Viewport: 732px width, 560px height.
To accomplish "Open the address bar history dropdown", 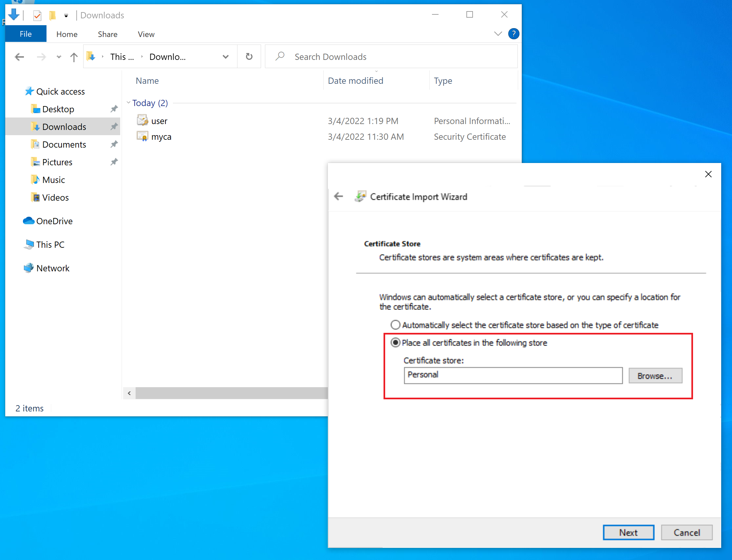I will (225, 57).
